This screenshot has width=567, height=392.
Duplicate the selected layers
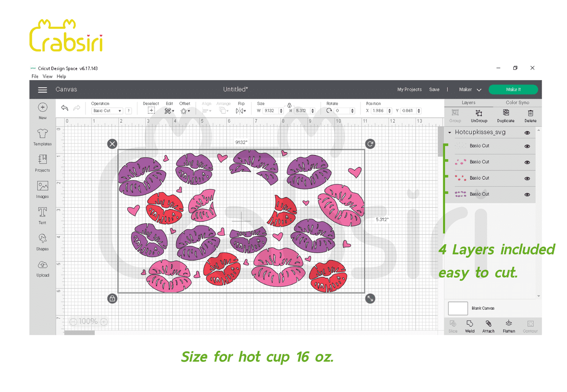506,114
